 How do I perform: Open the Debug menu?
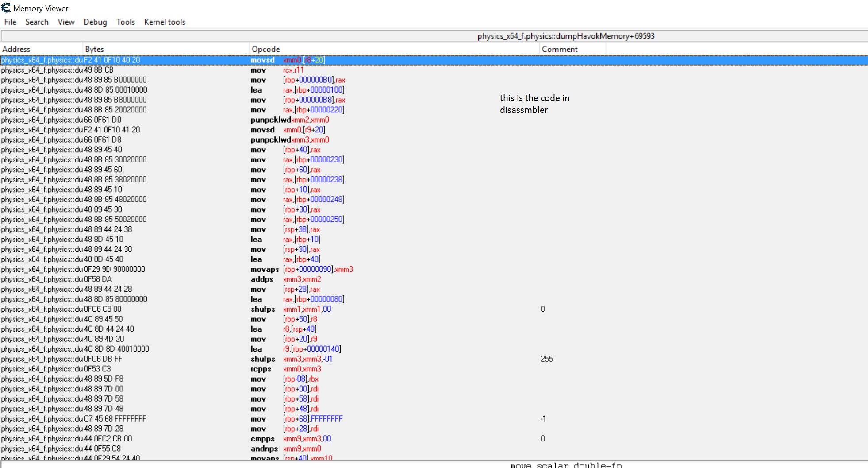pyautogui.click(x=95, y=22)
